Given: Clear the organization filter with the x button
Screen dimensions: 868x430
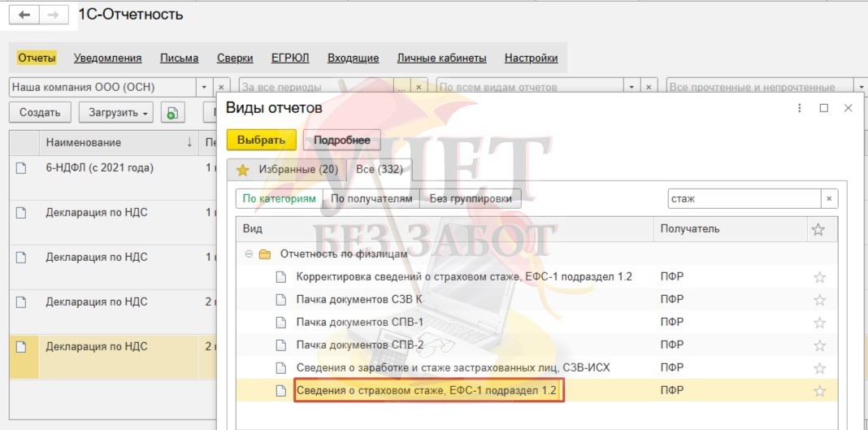Looking at the screenshot, I should pos(220,88).
